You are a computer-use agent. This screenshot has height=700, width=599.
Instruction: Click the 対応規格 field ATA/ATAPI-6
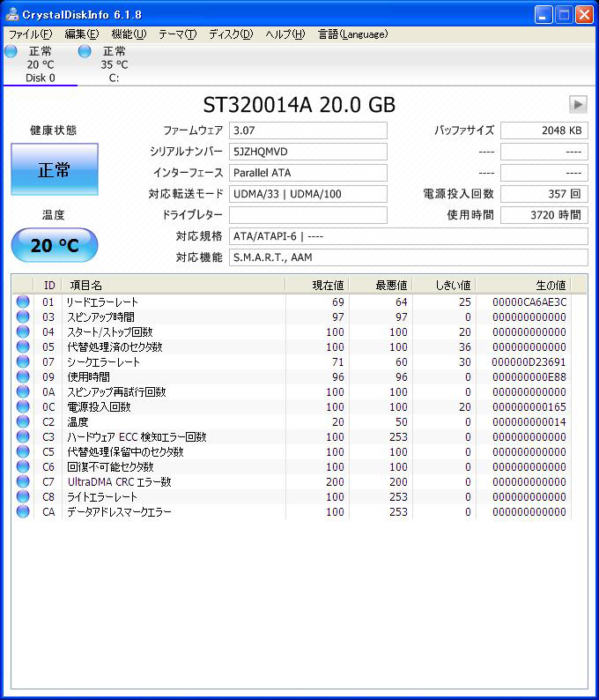point(409,236)
